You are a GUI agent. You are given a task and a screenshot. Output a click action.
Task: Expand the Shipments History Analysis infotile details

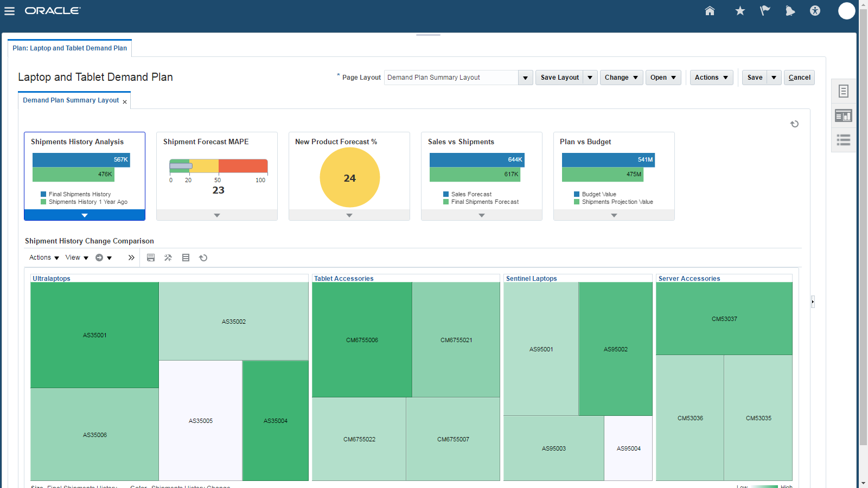pyautogui.click(x=84, y=215)
